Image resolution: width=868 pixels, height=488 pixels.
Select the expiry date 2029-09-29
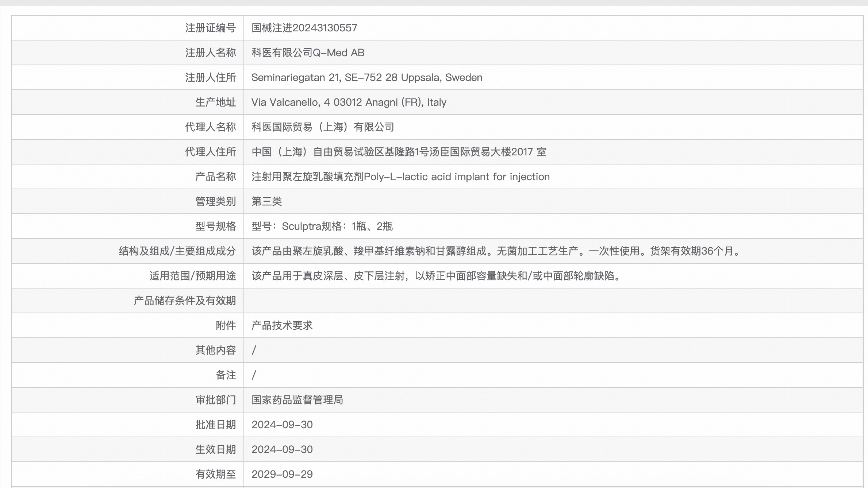pos(282,474)
